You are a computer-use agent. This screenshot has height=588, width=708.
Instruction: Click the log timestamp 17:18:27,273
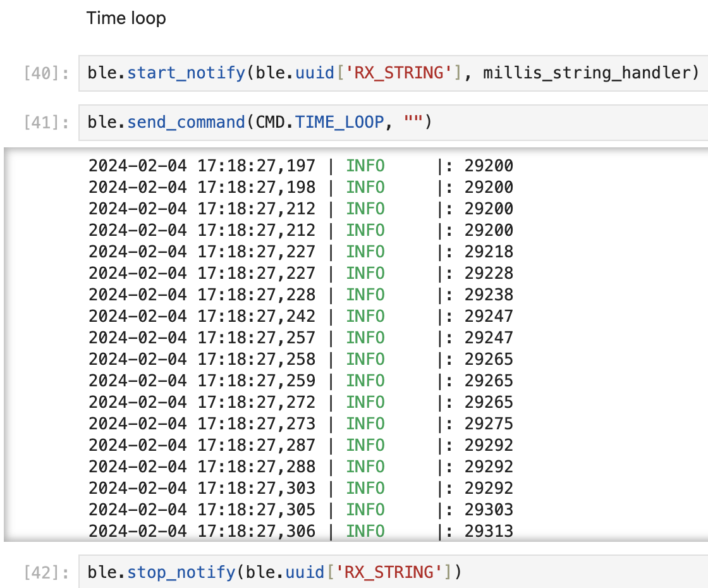[x=257, y=424]
